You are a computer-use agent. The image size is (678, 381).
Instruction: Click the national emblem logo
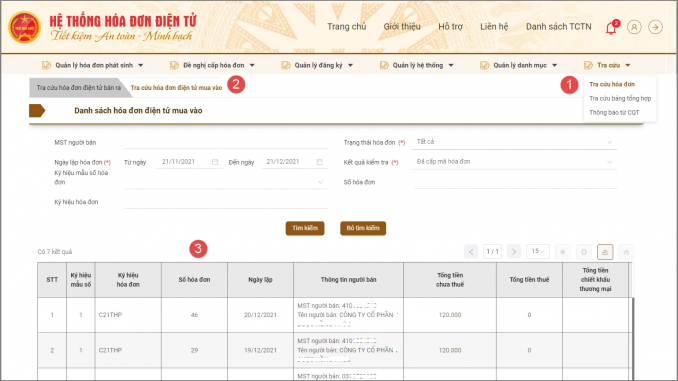[25, 27]
